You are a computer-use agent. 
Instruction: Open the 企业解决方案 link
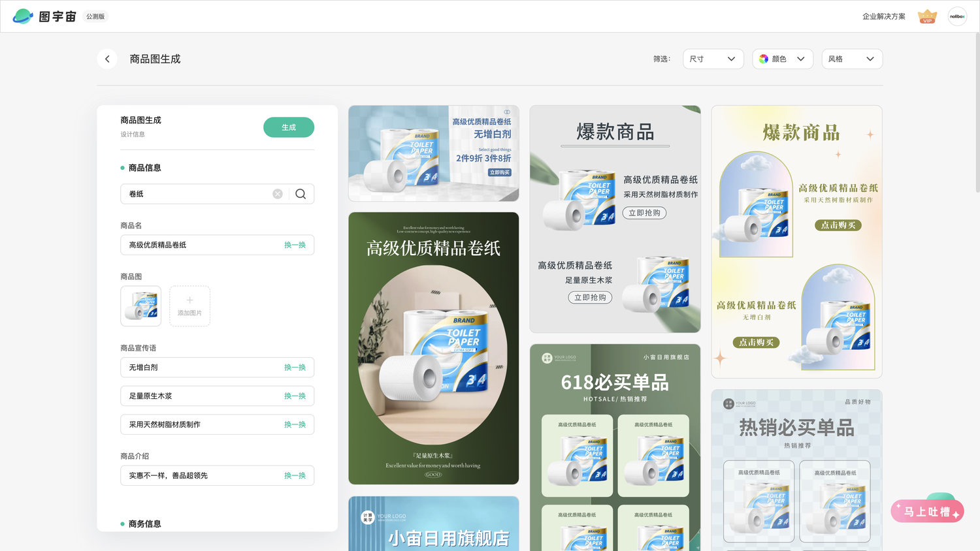[883, 16]
